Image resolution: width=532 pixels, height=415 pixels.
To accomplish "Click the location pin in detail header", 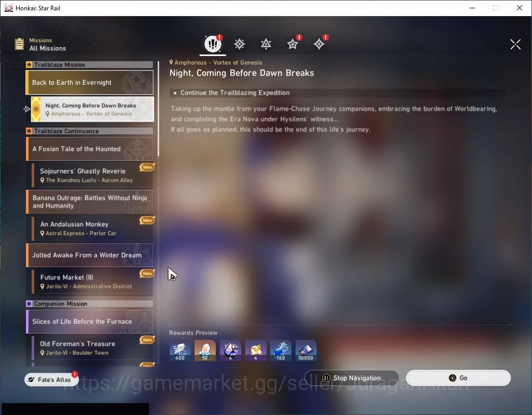I will tap(171, 62).
